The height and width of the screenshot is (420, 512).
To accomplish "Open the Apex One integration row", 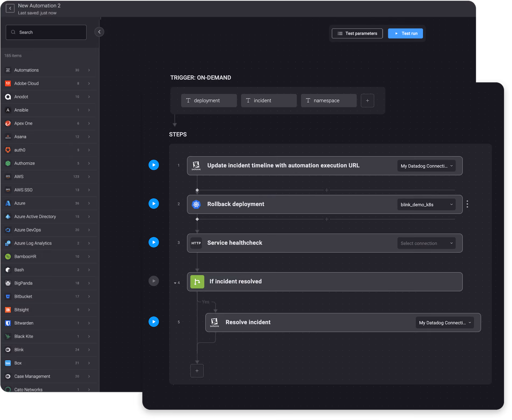I will 49,123.
